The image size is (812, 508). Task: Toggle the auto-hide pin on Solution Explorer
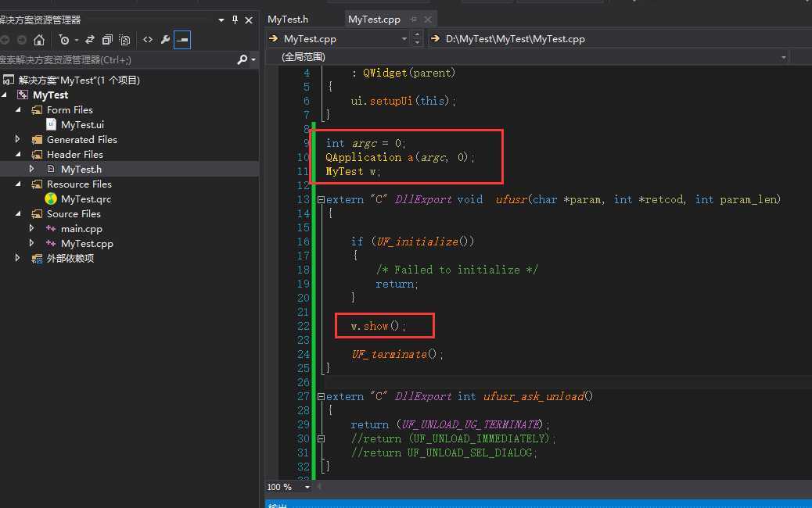tap(235, 20)
